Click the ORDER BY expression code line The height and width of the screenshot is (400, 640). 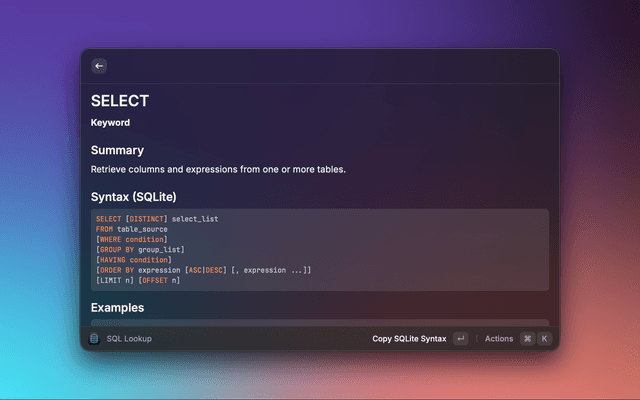[x=203, y=270]
